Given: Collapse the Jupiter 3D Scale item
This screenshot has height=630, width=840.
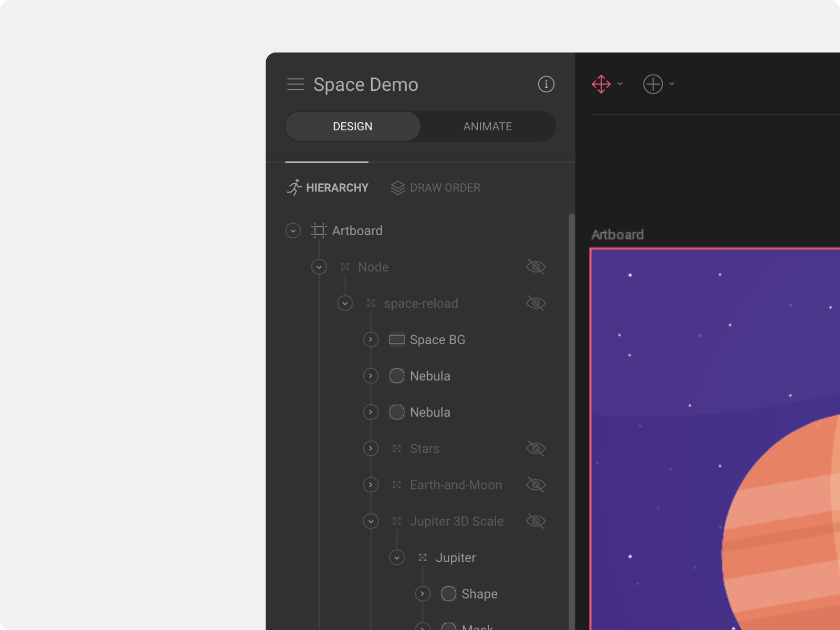Looking at the screenshot, I should tap(371, 521).
